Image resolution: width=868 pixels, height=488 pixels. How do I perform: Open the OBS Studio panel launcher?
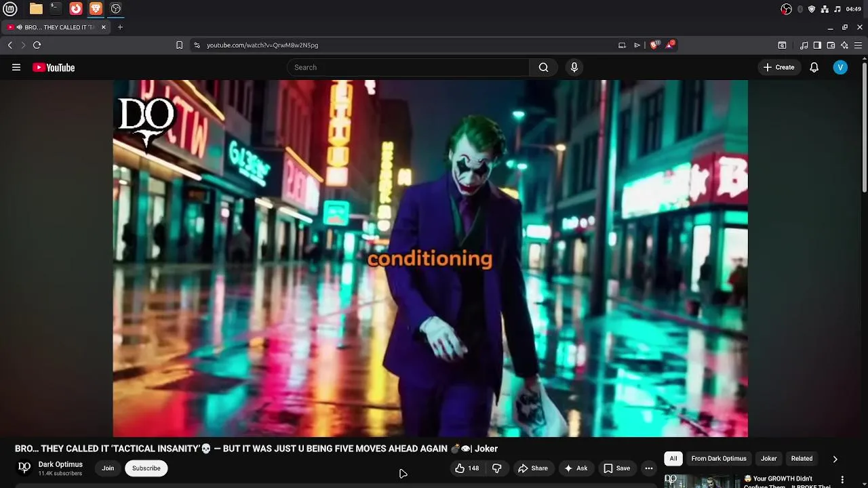116,9
